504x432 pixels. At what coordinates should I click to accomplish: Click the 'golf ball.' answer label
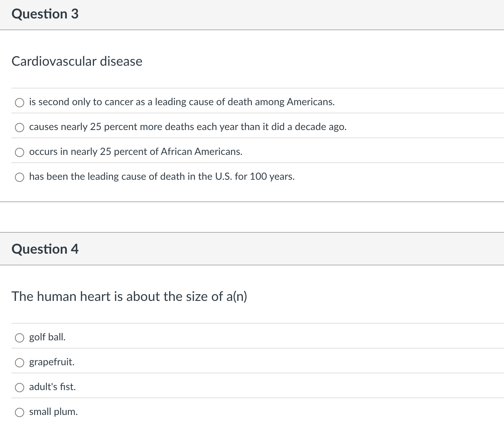[47, 337]
